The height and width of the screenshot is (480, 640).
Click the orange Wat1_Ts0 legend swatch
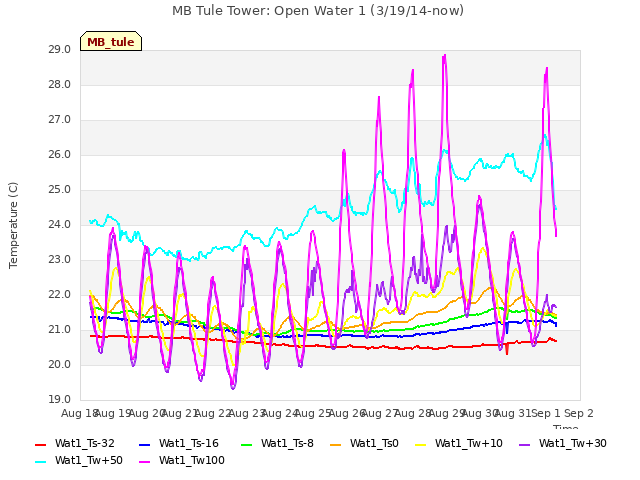[x=336, y=444]
